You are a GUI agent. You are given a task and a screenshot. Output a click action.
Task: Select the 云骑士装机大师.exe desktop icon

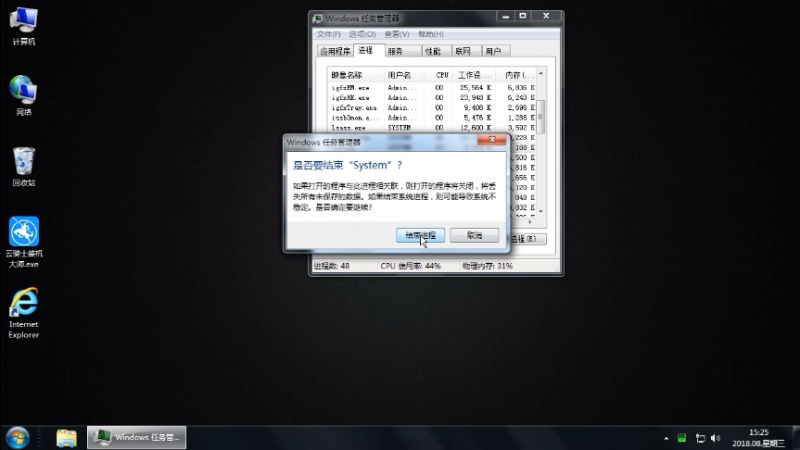(23, 242)
